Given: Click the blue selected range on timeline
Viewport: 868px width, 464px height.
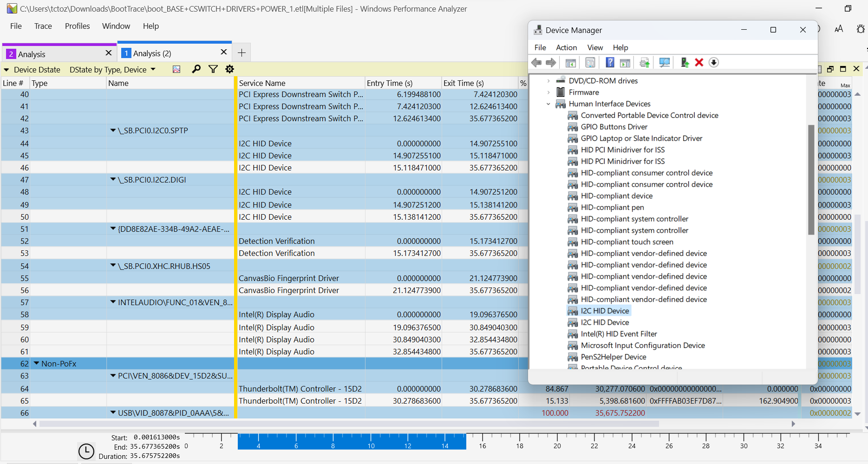Looking at the screenshot, I should (352, 441).
